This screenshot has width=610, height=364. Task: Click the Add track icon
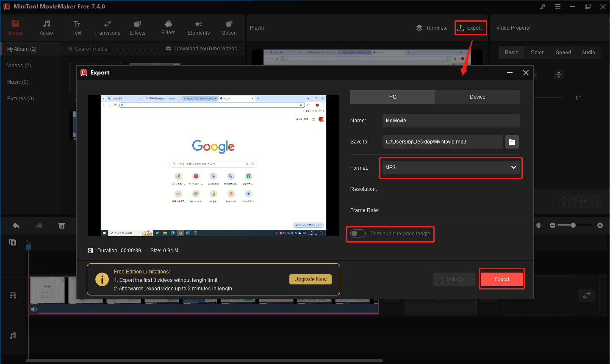tap(13, 242)
